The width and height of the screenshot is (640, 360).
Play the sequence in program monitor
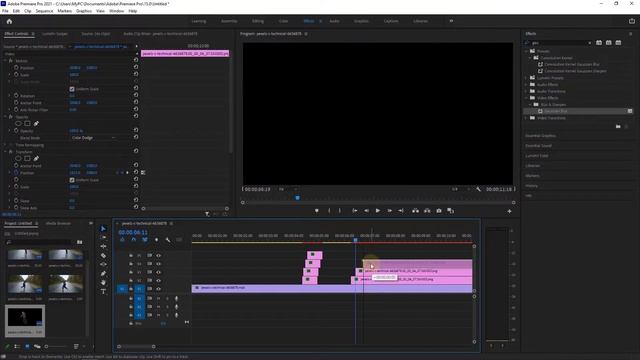point(378,211)
